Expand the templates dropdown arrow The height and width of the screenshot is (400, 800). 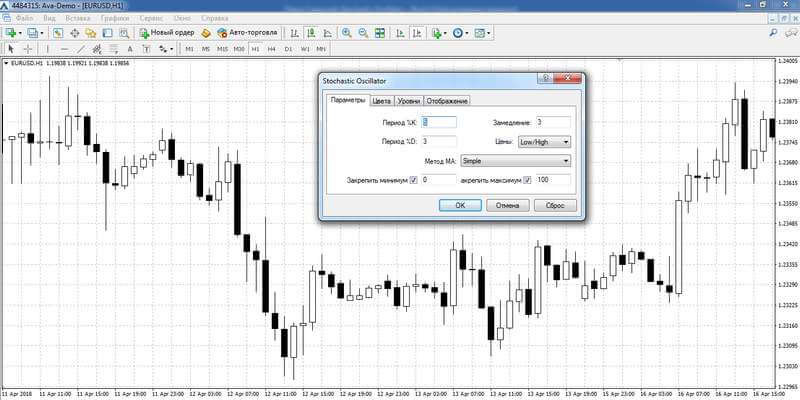488,33
